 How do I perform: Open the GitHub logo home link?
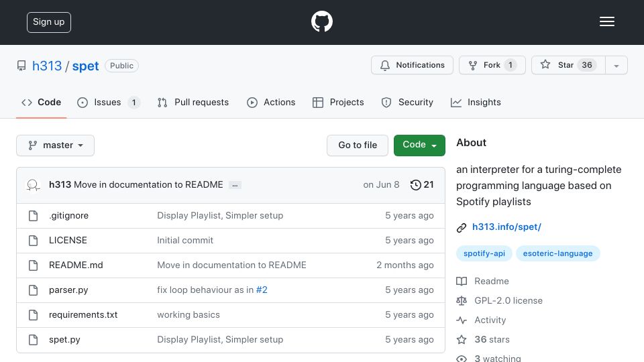[x=321, y=21]
